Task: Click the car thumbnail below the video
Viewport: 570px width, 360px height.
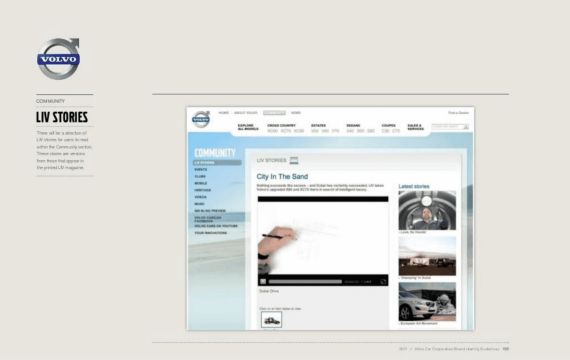Action: click(271, 320)
